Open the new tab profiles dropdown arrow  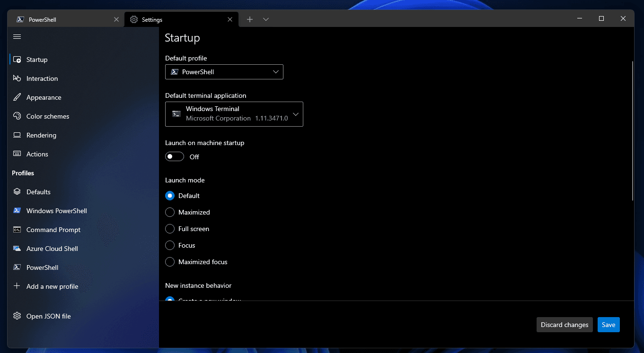pyautogui.click(x=266, y=19)
